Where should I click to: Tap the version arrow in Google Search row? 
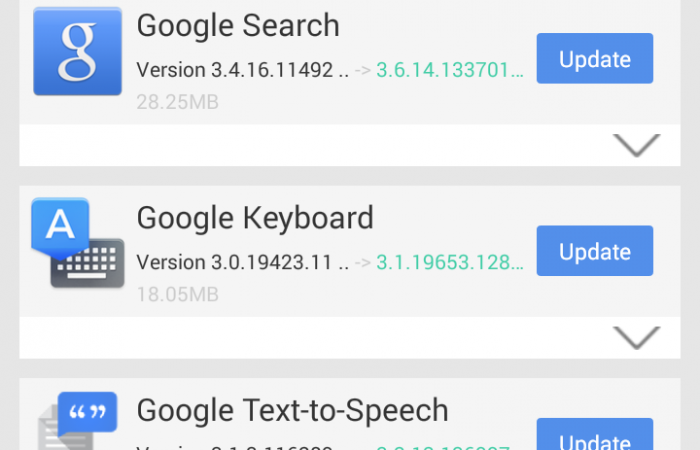pyautogui.click(x=362, y=70)
